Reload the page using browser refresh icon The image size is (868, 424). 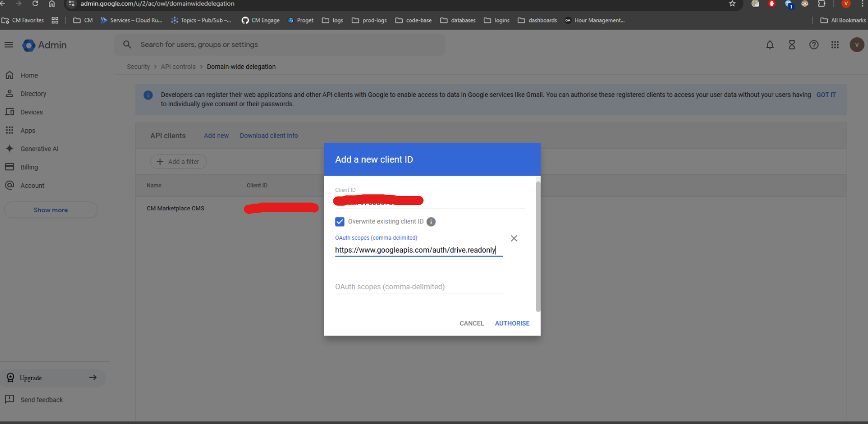35,4
